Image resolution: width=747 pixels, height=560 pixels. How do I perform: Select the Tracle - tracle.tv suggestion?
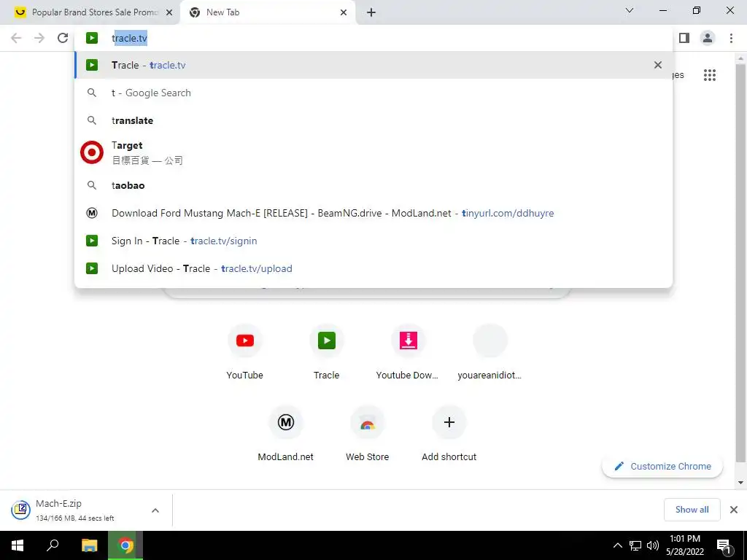pyautogui.click(x=373, y=65)
